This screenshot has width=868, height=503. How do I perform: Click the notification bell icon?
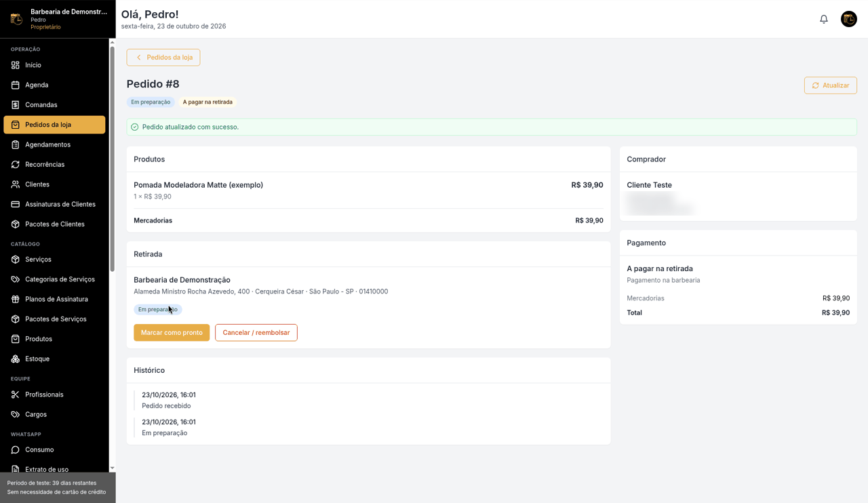coord(824,19)
